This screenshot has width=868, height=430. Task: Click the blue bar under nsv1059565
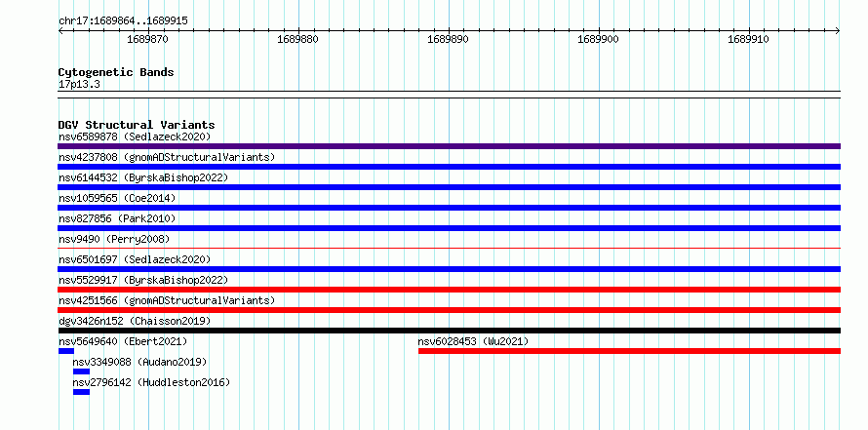pos(449,208)
